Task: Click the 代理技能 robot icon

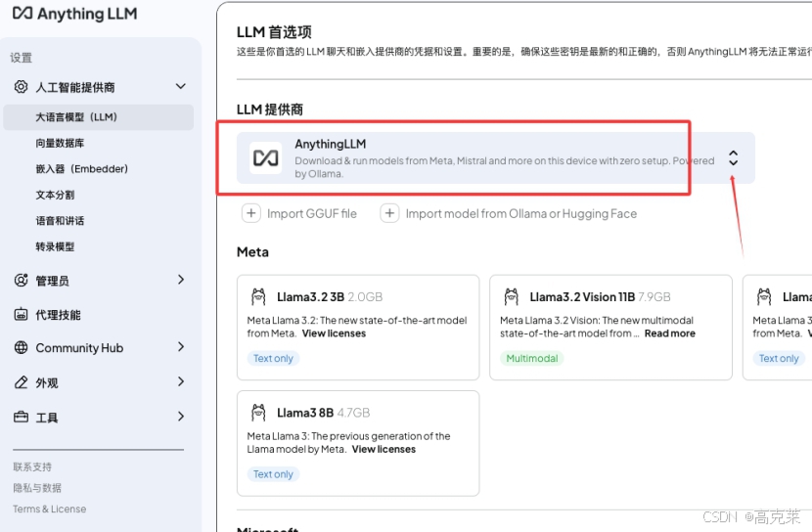Action: click(21, 314)
